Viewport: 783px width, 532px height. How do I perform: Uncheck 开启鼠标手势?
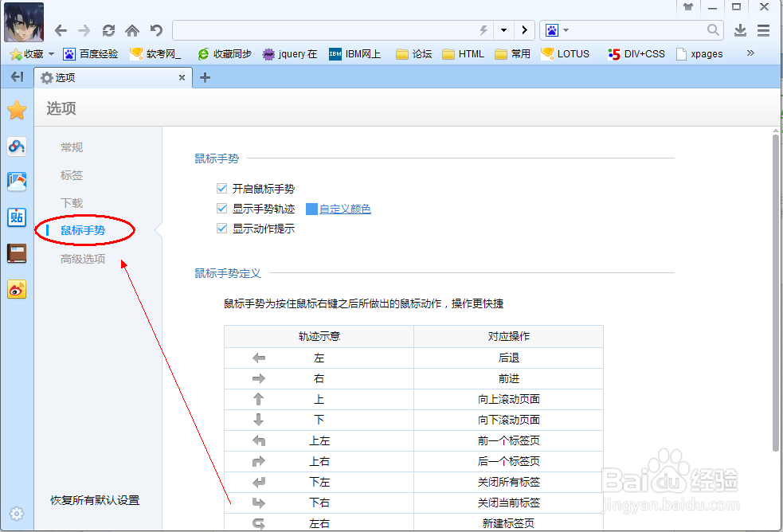(x=222, y=188)
